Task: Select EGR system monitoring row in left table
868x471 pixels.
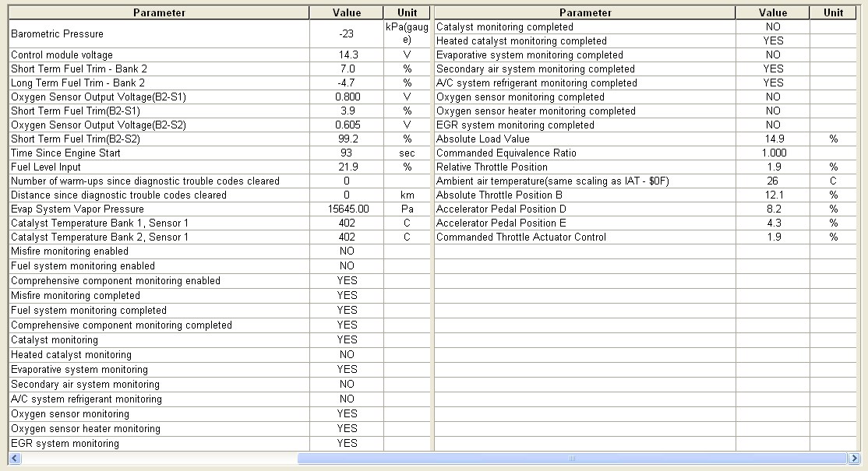Action: 219,443
